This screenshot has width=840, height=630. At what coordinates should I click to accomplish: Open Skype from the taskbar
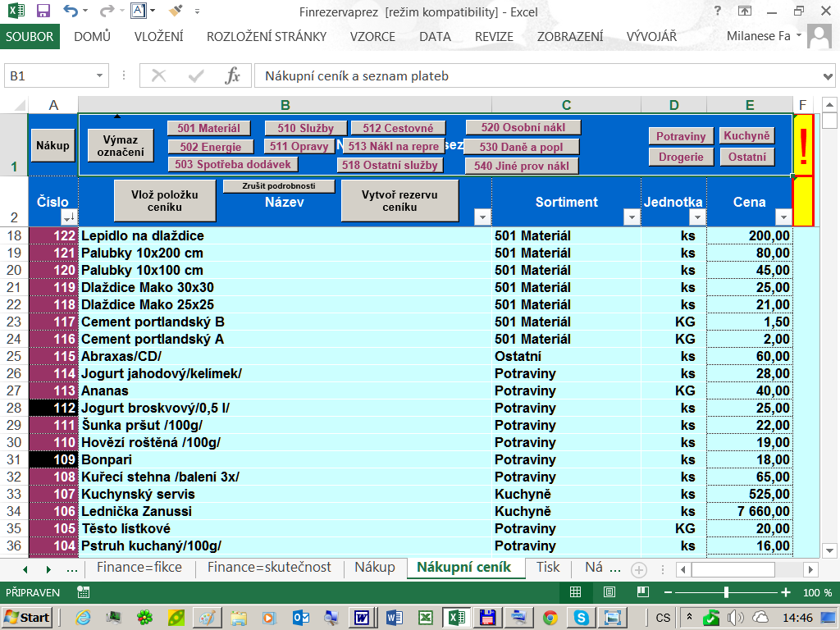point(582,617)
